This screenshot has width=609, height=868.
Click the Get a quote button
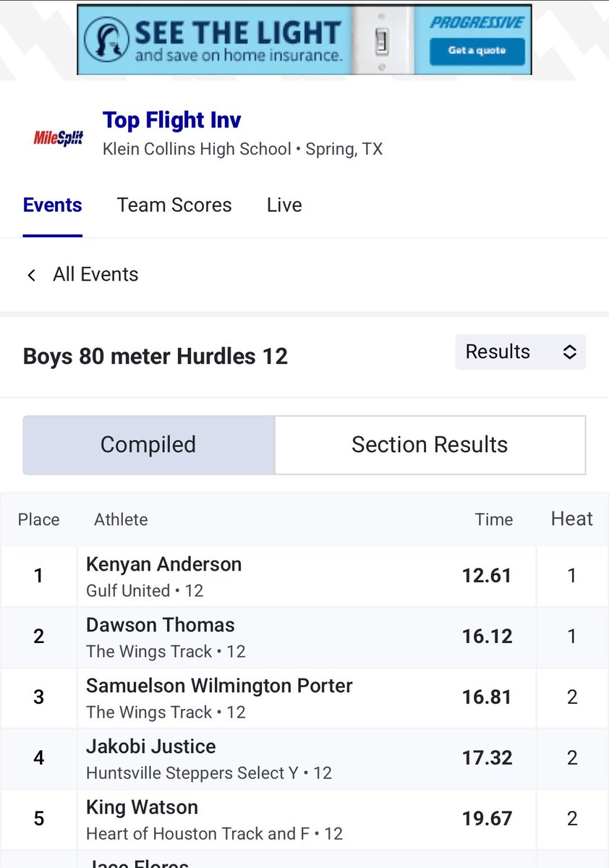tap(477, 51)
